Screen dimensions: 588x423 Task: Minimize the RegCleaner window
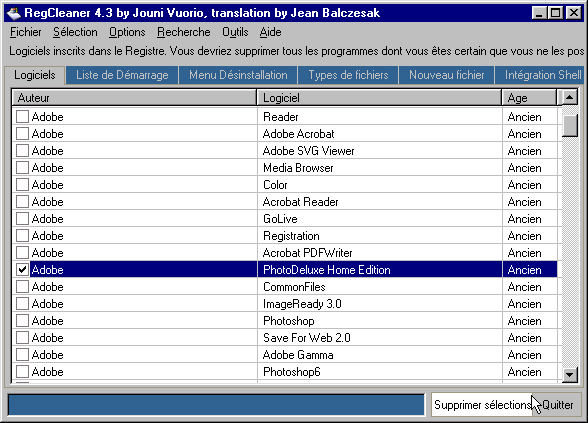pos(539,13)
